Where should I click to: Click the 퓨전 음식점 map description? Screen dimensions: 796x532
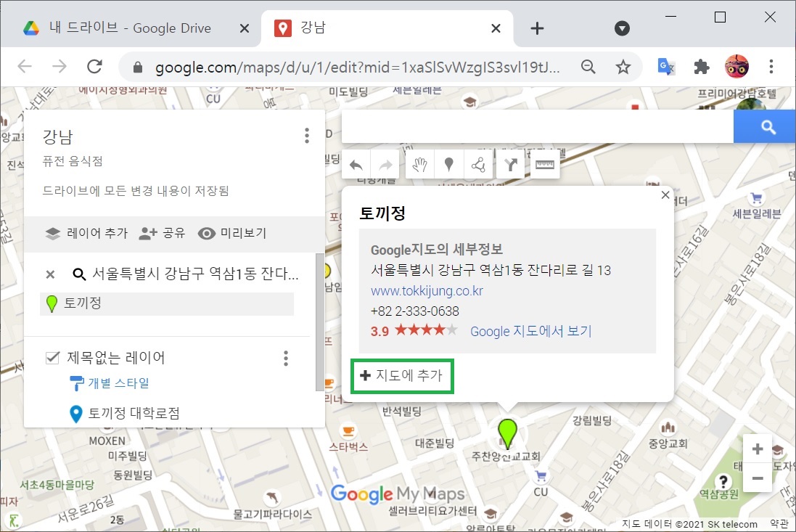click(x=73, y=161)
